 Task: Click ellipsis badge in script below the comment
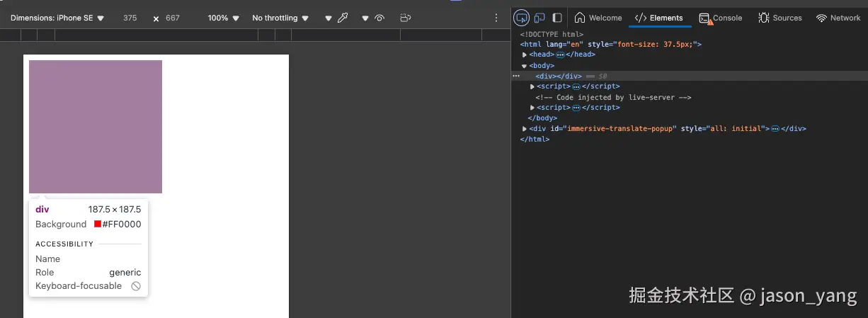(x=576, y=108)
